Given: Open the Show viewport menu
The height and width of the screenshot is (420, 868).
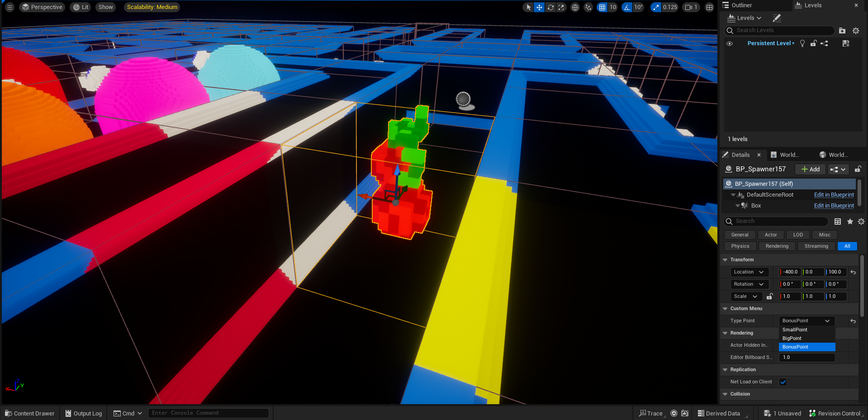Looking at the screenshot, I should pyautogui.click(x=105, y=7).
